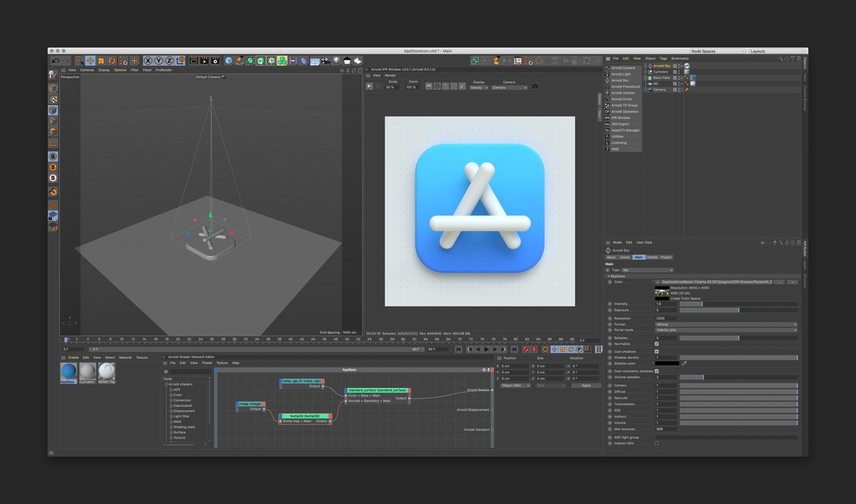Image resolution: width=856 pixels, height=504 pixels.
Task: Start the IPR render play button
Action: pyautogui.click(x=370, y=86)
